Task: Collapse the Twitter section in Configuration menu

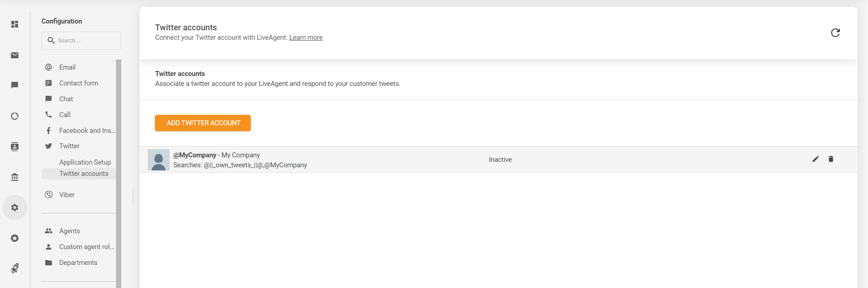Action: click(70, 146)
